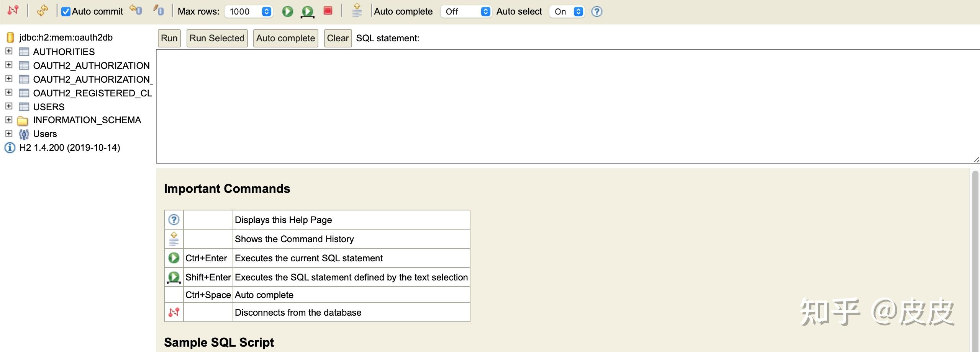980x352 pixels.
Task: Click the Clear button
Action: 337,38
